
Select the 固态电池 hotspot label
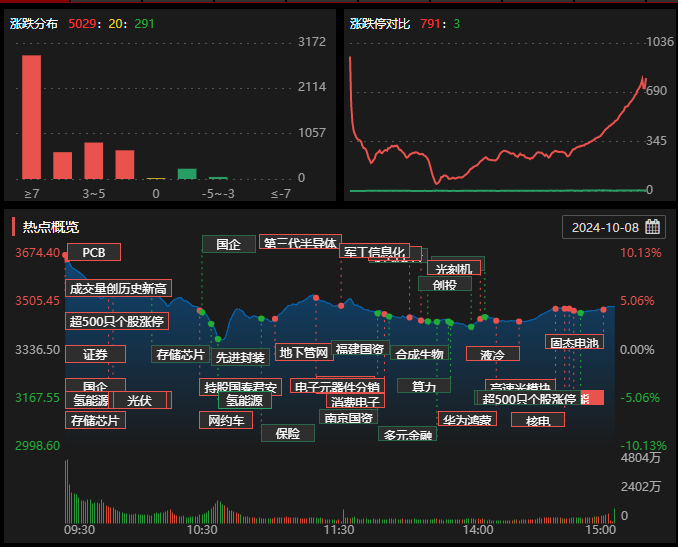574,342
